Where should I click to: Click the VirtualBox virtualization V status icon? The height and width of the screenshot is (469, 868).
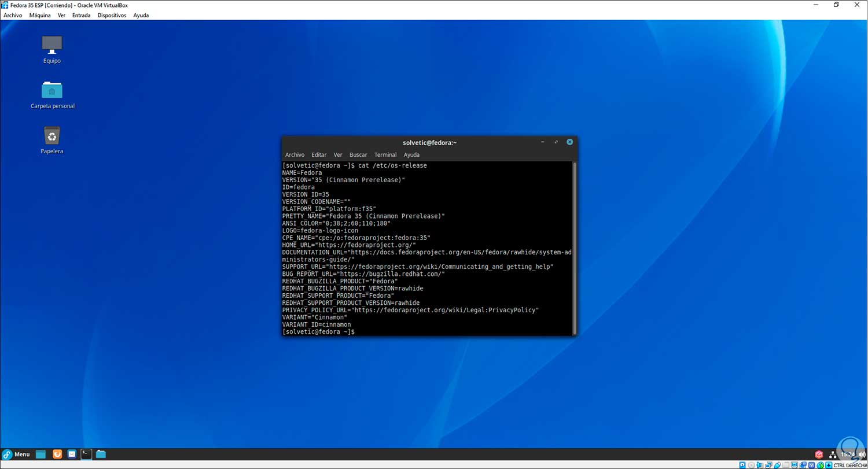tap(812, 465)
